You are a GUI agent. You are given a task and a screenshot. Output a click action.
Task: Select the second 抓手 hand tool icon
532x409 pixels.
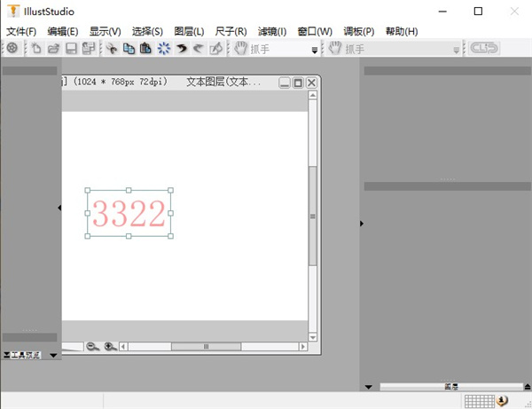pos(335,49)
